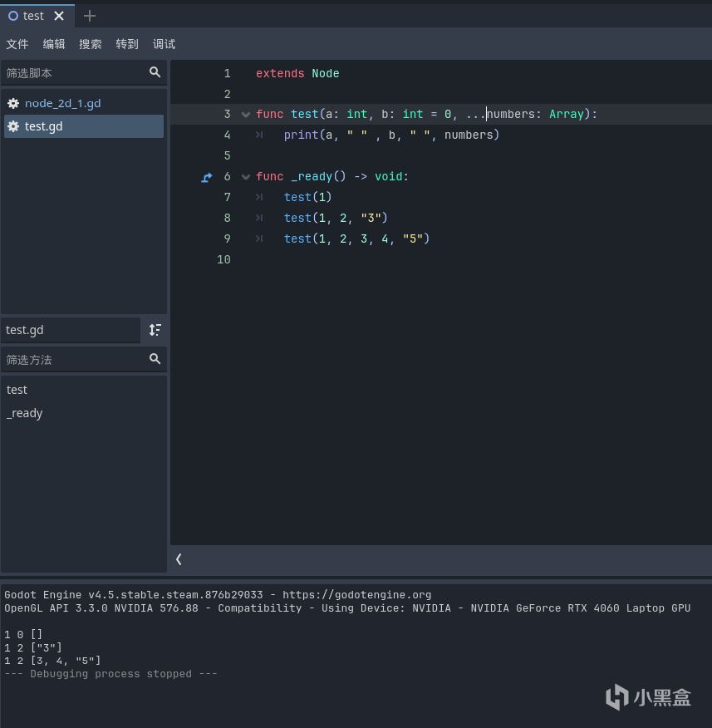Add a new tab with plus icon
The width and height of the screenshot is (712, 728).
pyautogui.click(x=89, y=16)
